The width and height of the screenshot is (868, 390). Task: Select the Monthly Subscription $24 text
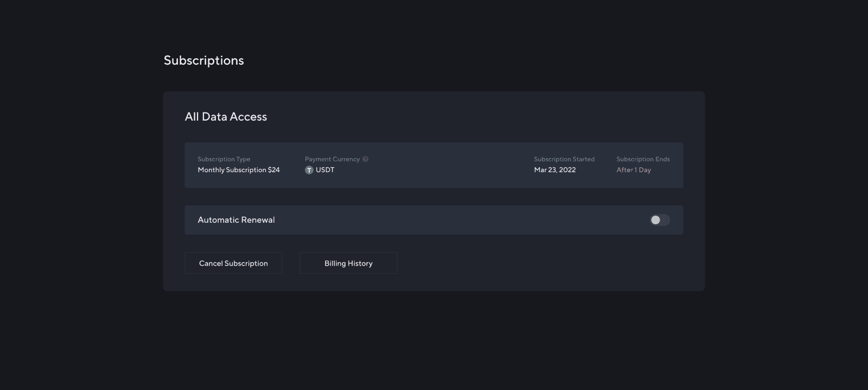click(239, 170)
